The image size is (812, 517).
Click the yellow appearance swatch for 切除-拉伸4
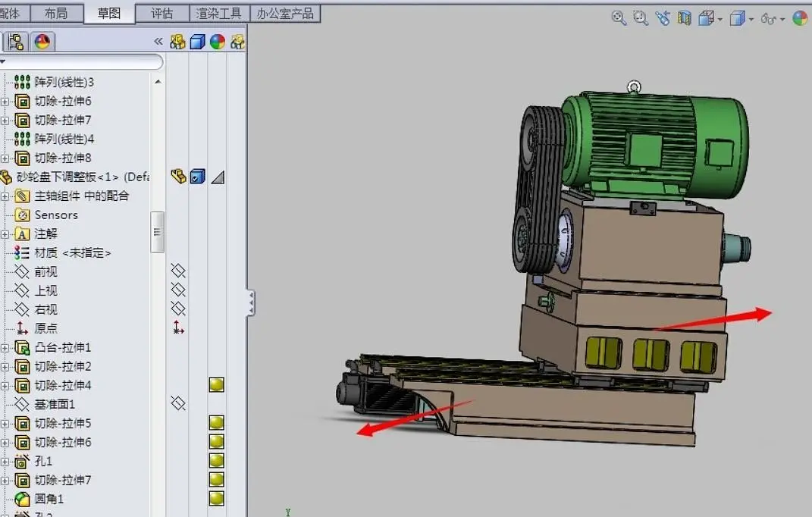[217, 385]
